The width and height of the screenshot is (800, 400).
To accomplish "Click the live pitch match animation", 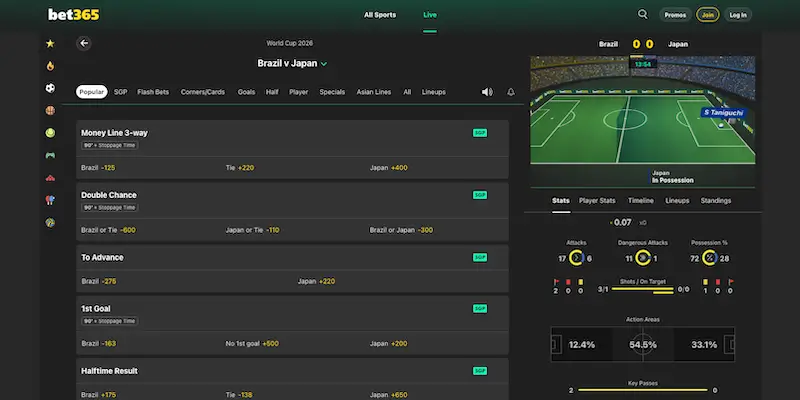I will tap(643, 110).
